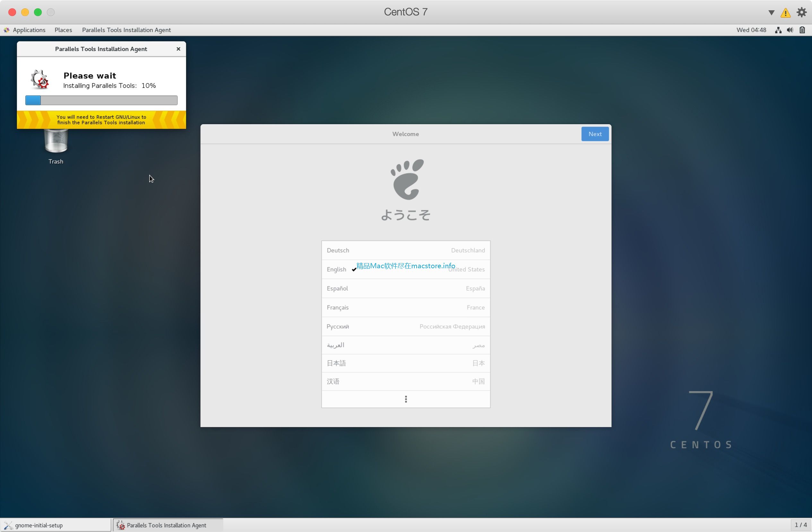Open Parallels settings gear in title bar
The width and height of the screenshot is (812, 532).
coord(801,12)
